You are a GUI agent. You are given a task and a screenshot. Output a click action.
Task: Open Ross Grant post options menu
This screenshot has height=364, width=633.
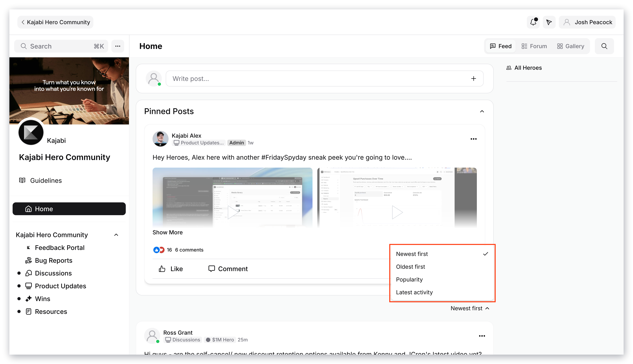coord(482,336)
